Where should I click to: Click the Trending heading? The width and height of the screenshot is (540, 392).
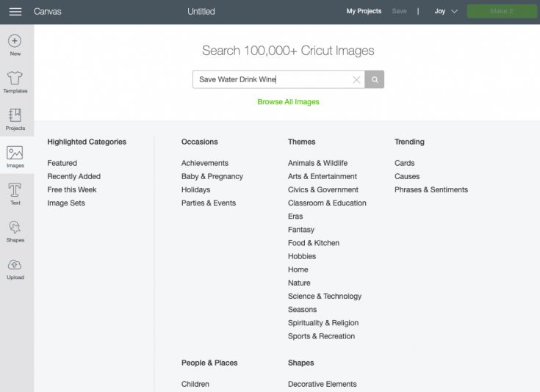pyautogui.click(x=409, y=142)
